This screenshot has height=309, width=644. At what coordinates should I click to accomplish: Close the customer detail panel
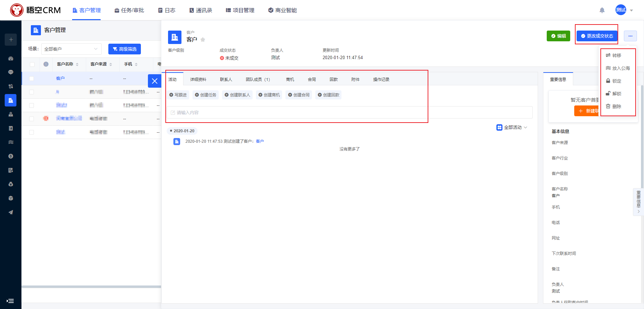[x=155, y=81]
